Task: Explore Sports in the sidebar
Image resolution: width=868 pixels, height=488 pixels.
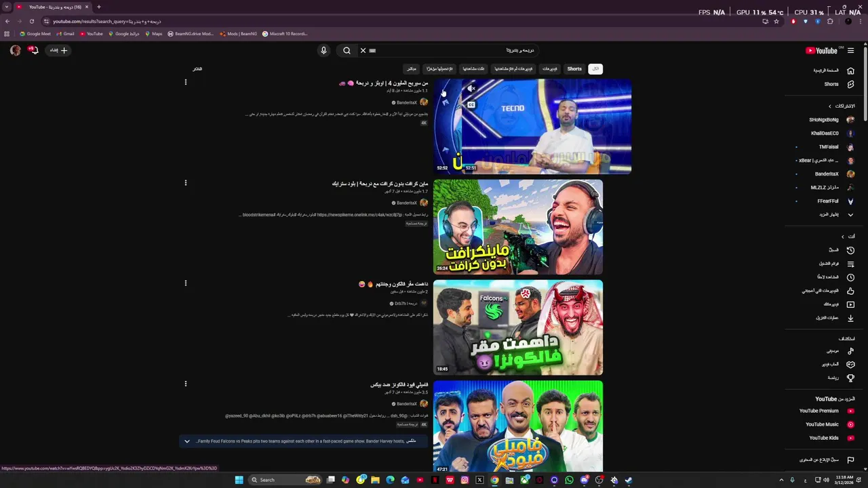Action: tap(833, 378)
